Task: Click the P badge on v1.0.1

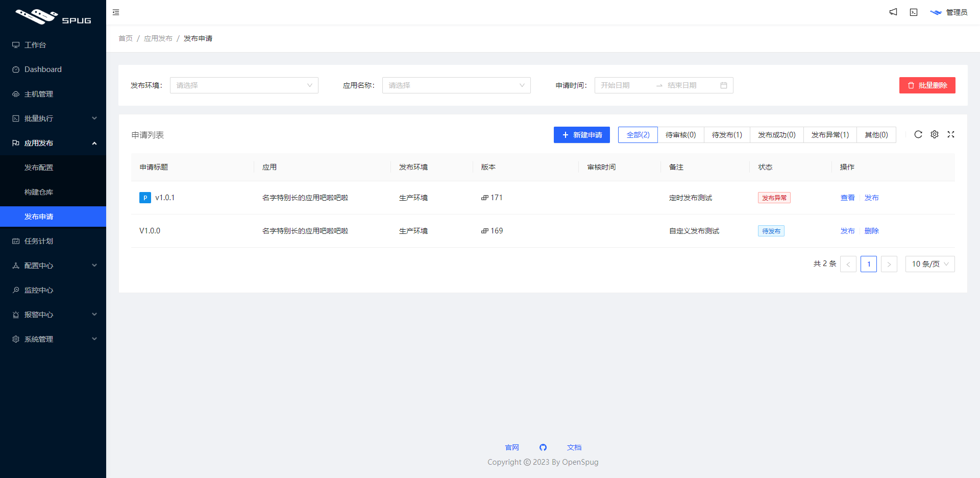Action: 145,198
